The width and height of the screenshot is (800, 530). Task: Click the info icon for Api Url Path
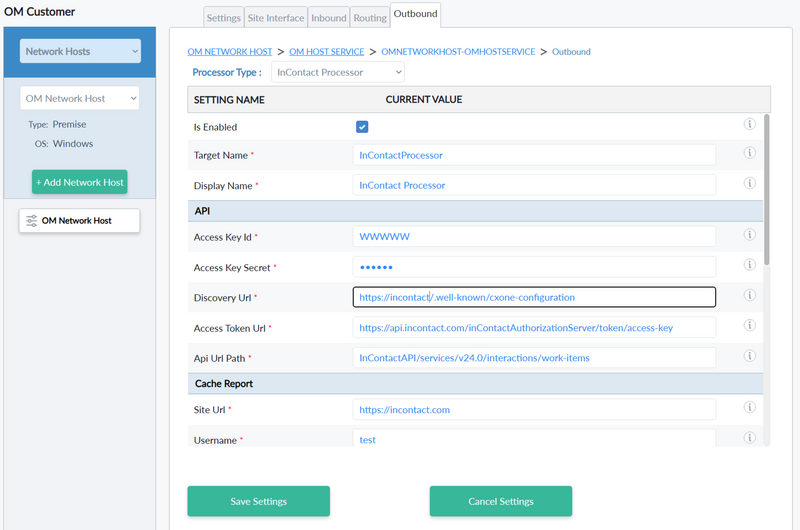coord(749,356)
